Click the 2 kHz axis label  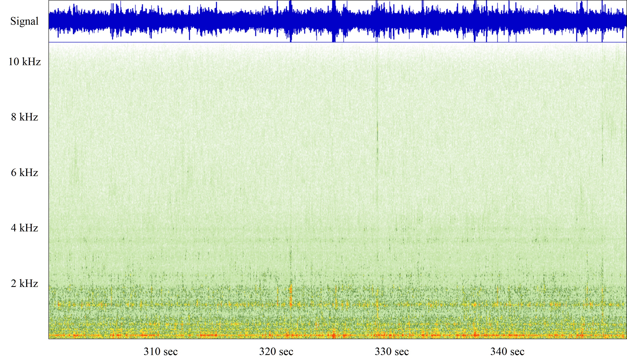(24, 283)
